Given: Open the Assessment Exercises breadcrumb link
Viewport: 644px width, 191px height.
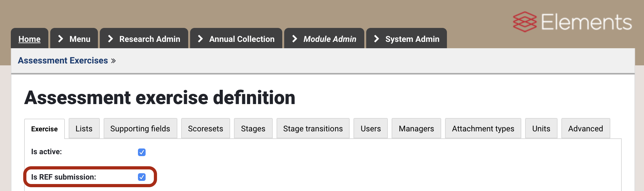Looking at the screenshot, I should coord(63,61).
